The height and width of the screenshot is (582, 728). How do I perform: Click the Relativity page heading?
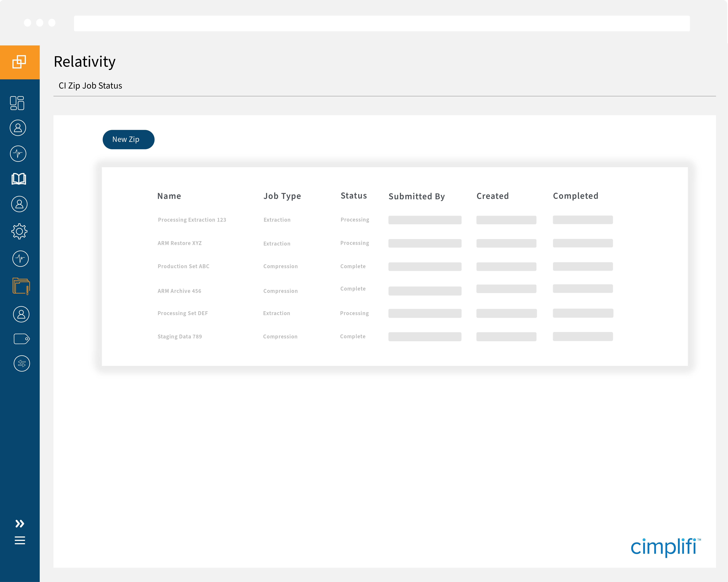point(84,62)
